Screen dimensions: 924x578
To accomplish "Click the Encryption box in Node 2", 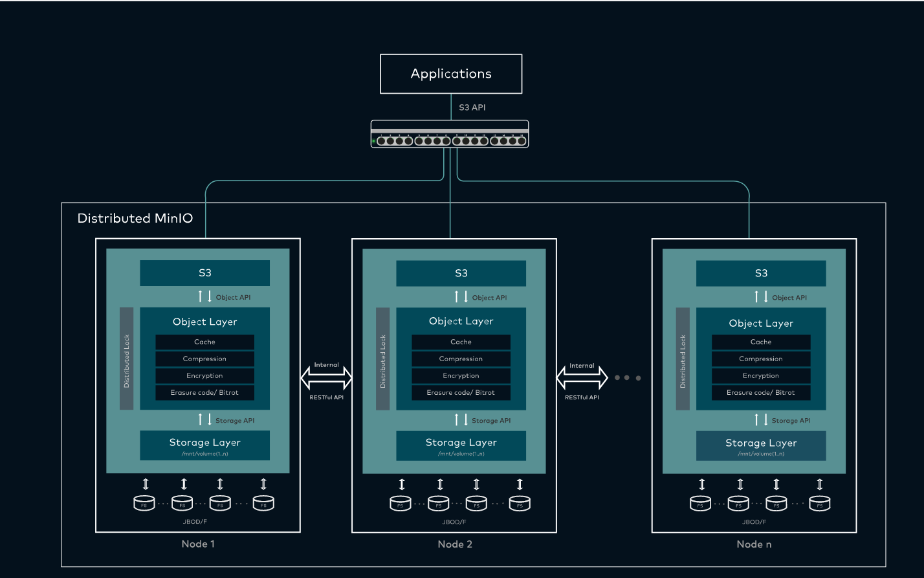I will point(461,375).
